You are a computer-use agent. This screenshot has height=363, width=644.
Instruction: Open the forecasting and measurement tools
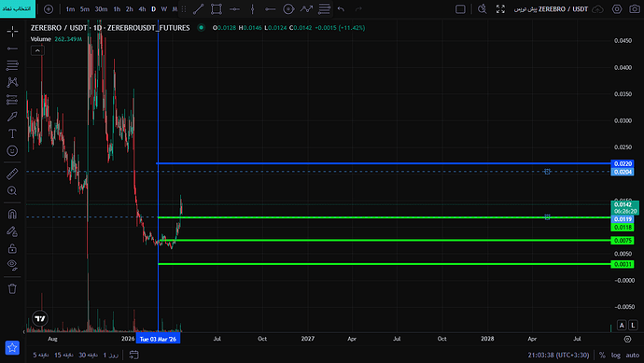pyautogui.click(x=12, y=99)
